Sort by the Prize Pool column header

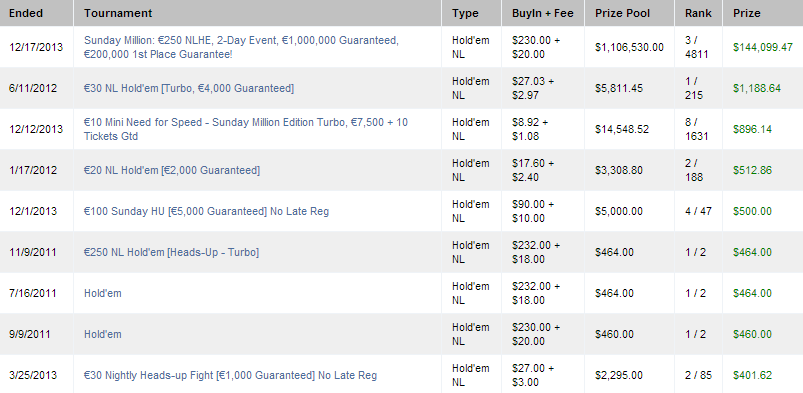[x=621, y=13]
